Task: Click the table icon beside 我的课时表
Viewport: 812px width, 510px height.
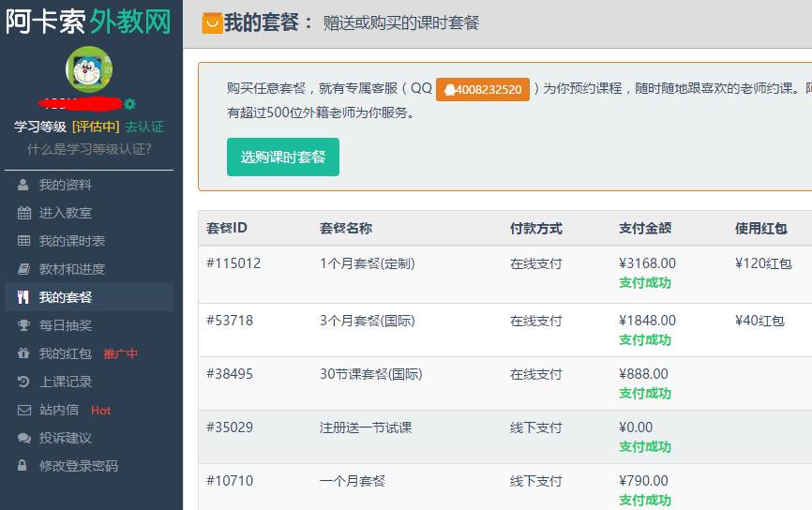Action: pos(23,241)
